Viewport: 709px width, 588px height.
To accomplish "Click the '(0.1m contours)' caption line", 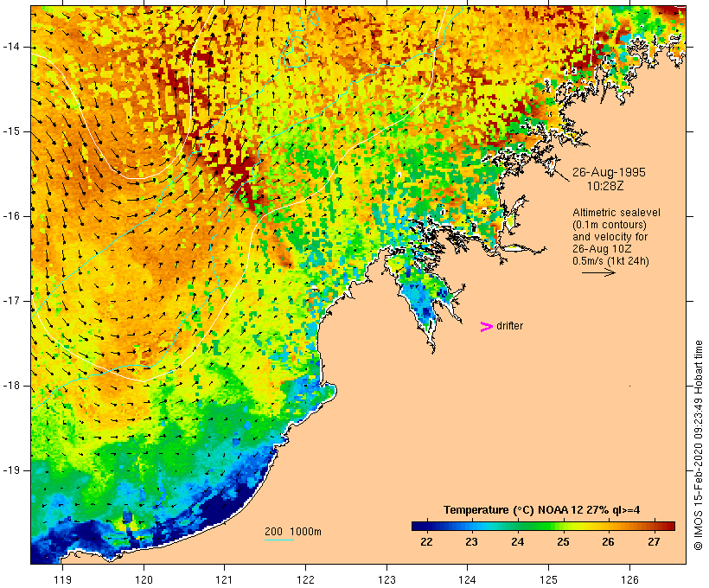I will click(609, 225).
